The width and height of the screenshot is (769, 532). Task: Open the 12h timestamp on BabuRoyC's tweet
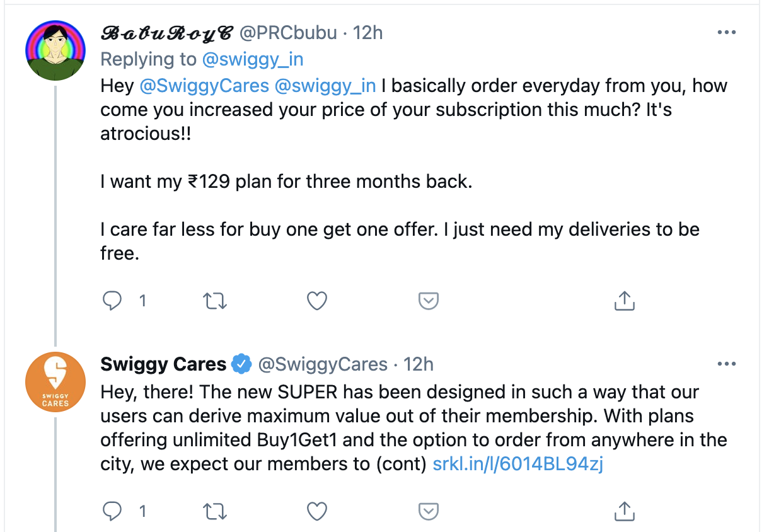pos(368,33)
